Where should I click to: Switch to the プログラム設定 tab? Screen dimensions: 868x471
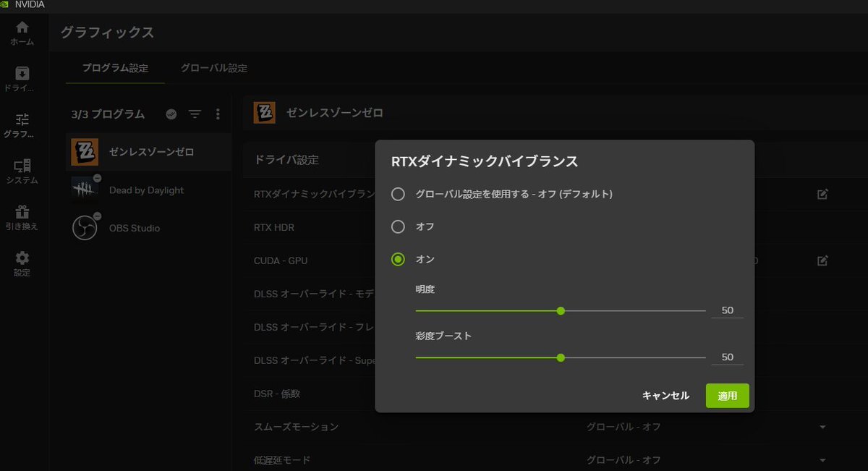(x=115, y=68)
